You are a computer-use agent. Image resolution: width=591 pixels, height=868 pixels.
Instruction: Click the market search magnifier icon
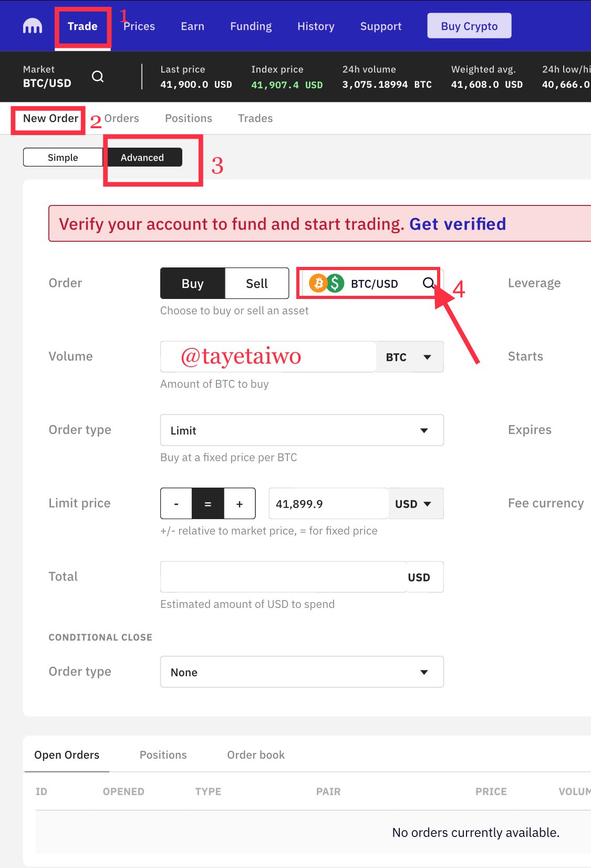click(x=98, y=77)
